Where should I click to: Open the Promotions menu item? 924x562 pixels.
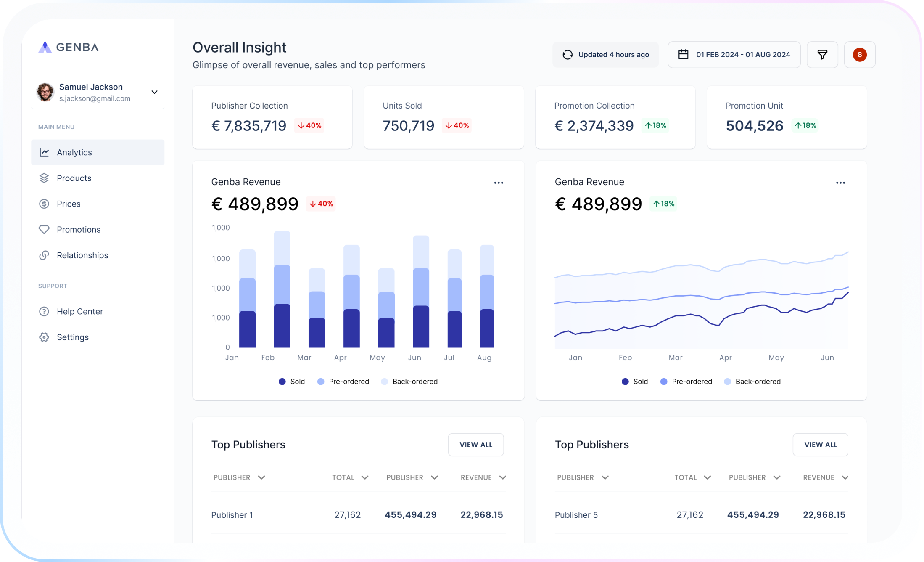98,229
